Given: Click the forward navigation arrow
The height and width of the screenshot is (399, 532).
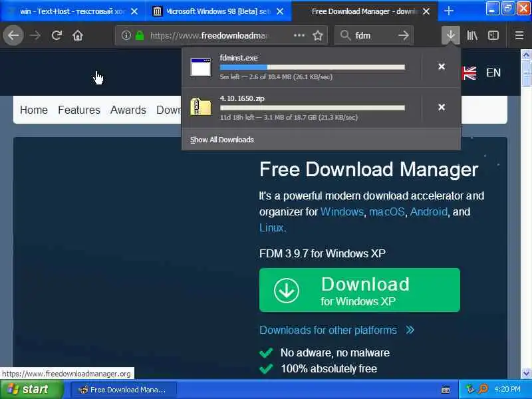Looking at the screenshot, I should point(35,35).
